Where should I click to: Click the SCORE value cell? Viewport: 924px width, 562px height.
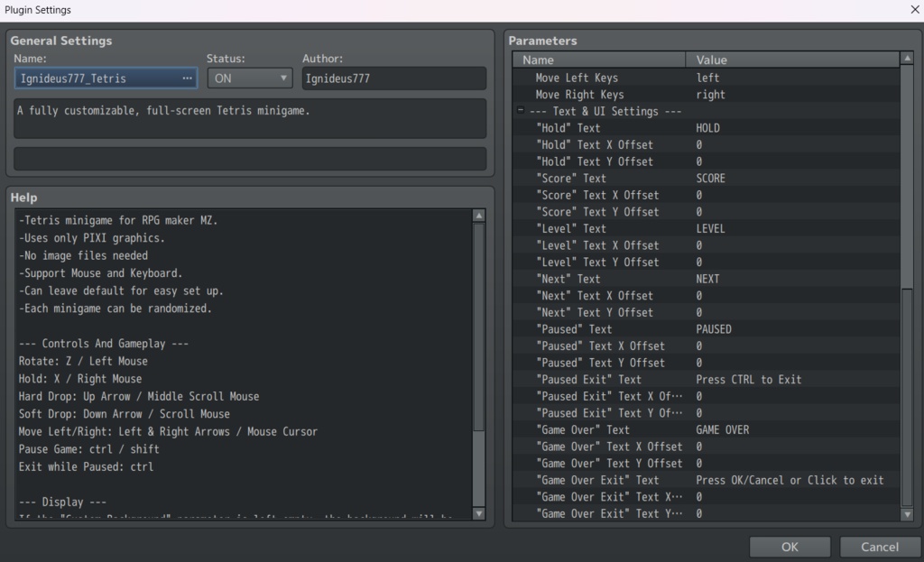[710, 178]
